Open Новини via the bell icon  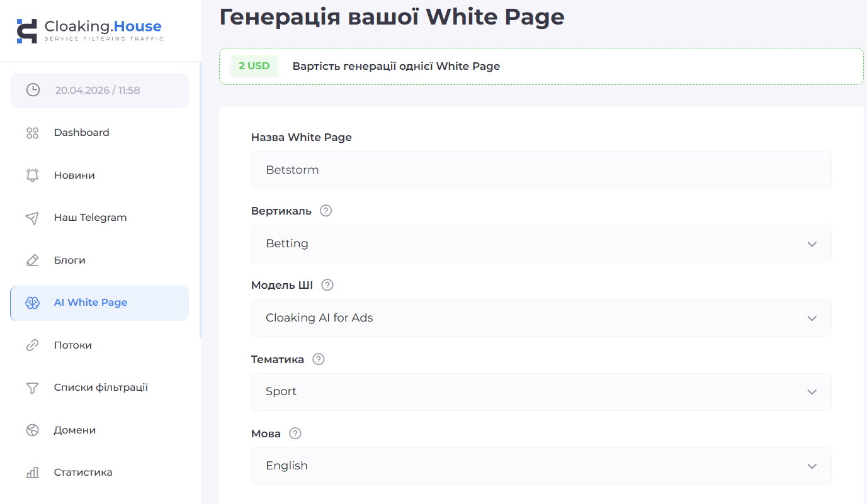[x=32, y=176]
